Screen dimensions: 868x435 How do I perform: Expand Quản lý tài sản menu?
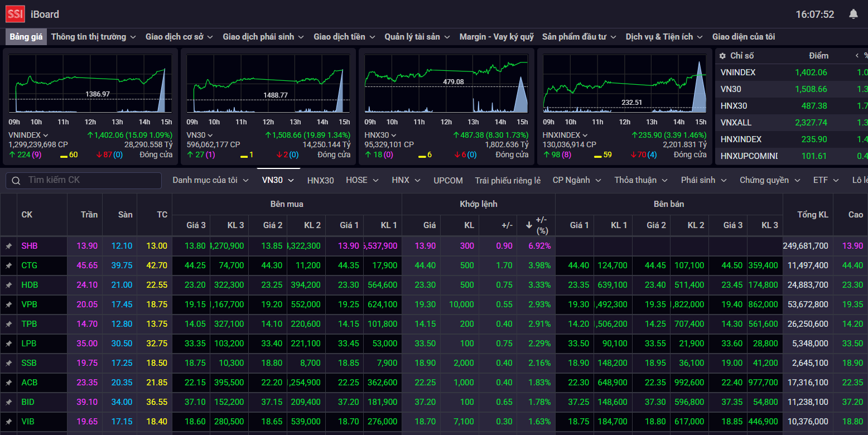(417, 37)
